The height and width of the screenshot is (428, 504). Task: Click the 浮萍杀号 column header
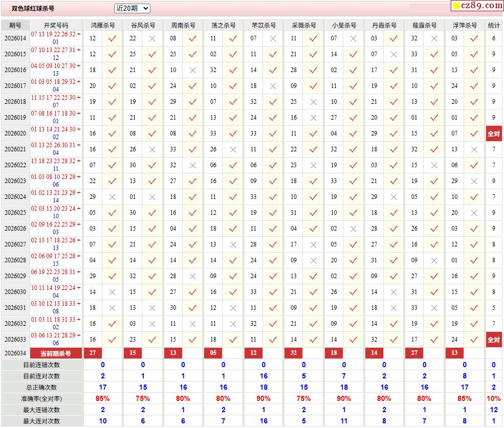(x=464, y=25)
